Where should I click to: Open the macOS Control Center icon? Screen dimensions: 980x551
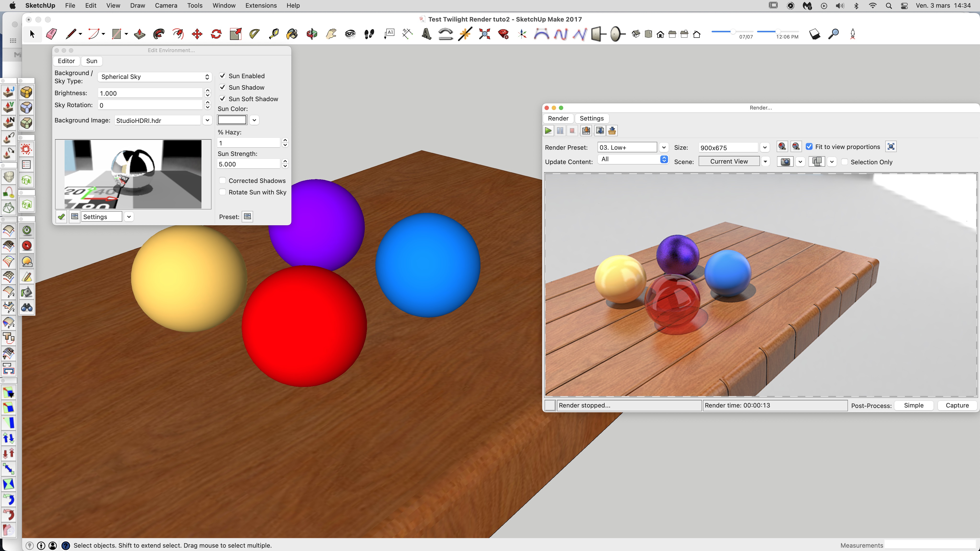[x=904, y=6]
